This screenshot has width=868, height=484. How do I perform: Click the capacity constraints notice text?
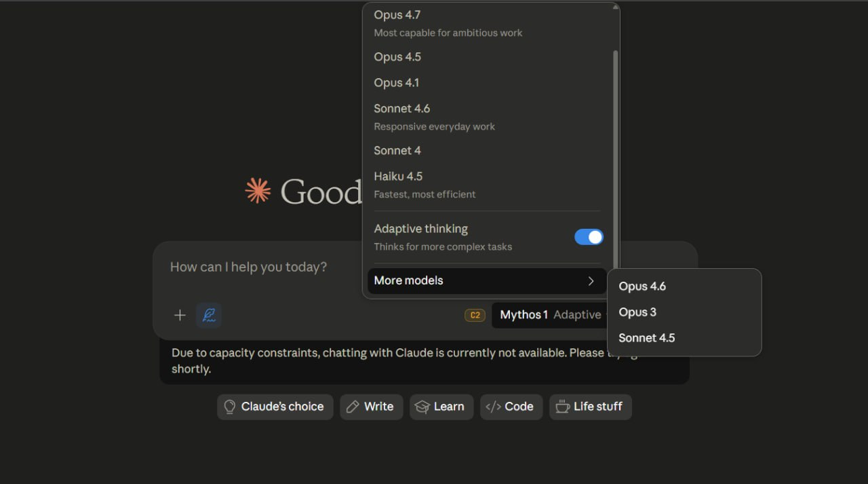[x=404, y=361]
